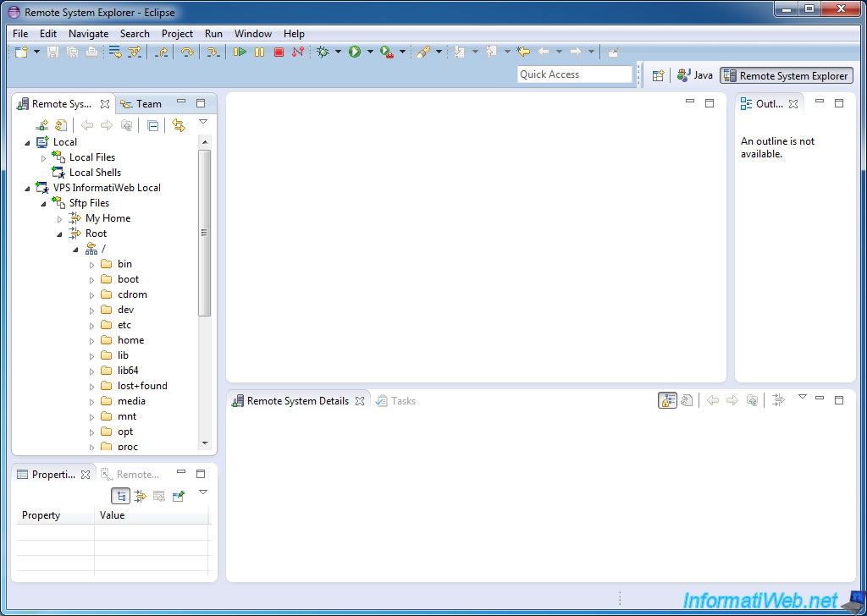Select the Sftp Files subsystem

(89, 203)
